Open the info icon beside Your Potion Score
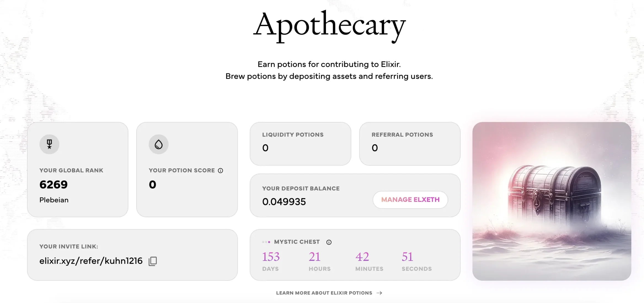 (x=220, y=171)
